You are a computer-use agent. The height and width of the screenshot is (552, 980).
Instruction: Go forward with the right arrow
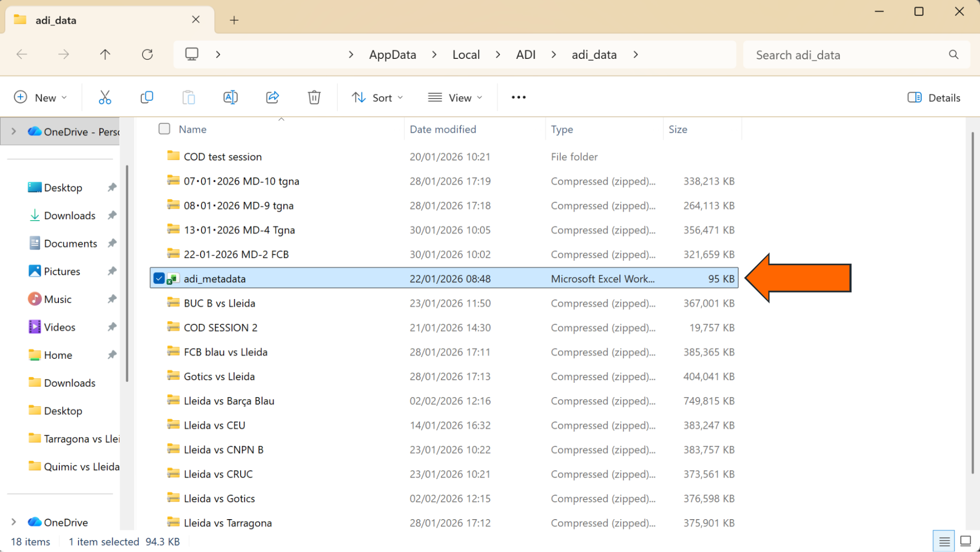pos(63,54)
